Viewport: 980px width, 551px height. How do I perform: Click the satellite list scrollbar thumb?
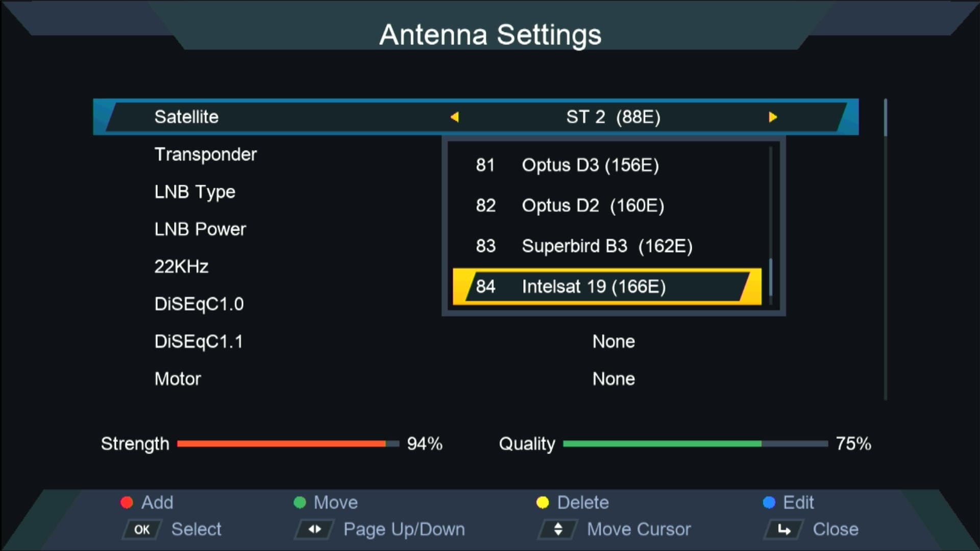(770, 277)
